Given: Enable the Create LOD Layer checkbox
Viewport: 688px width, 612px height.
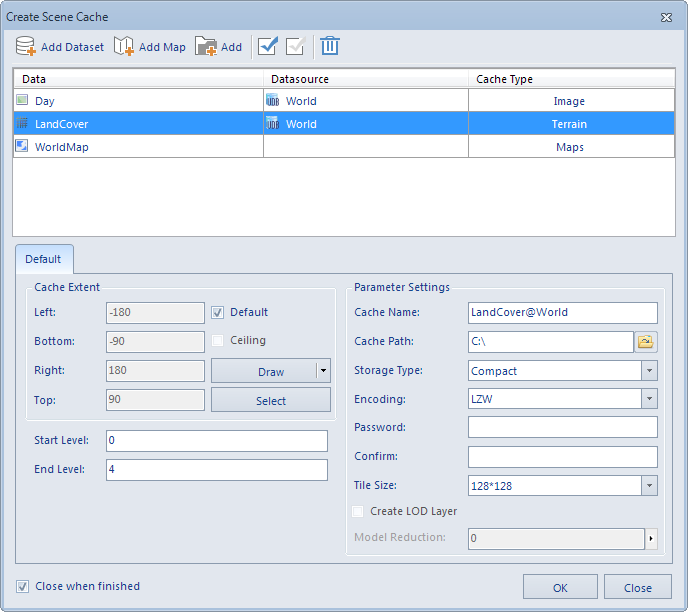Looking at the screenshot, I should tap(359, 511).
